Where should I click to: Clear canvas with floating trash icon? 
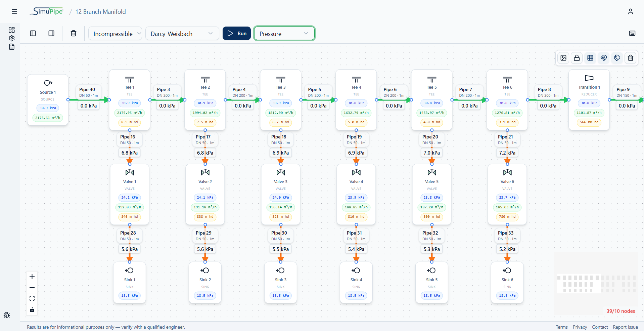tap(631, 58)
